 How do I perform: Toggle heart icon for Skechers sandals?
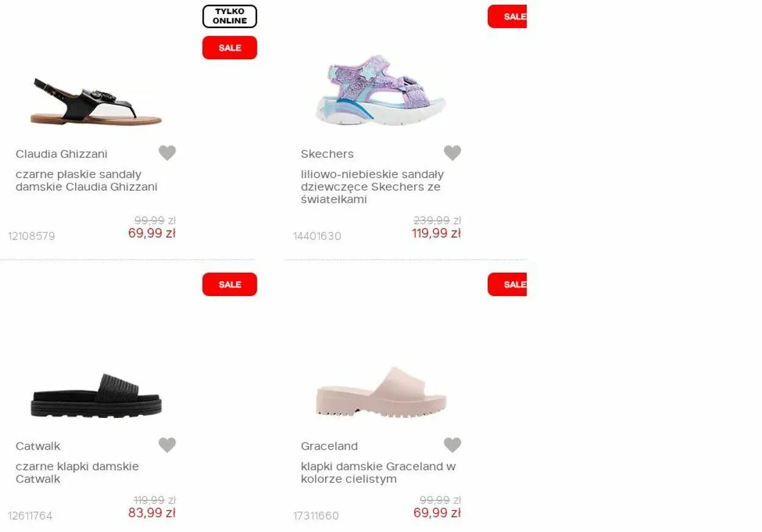pyautogui.click(x=452, y=153)
